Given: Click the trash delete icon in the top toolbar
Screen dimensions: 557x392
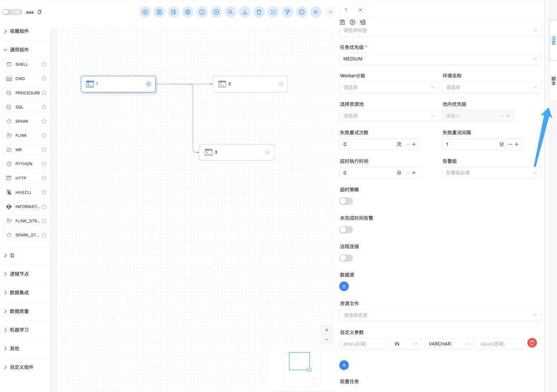Looking at the screenshot, I should [x=259, y=12].
